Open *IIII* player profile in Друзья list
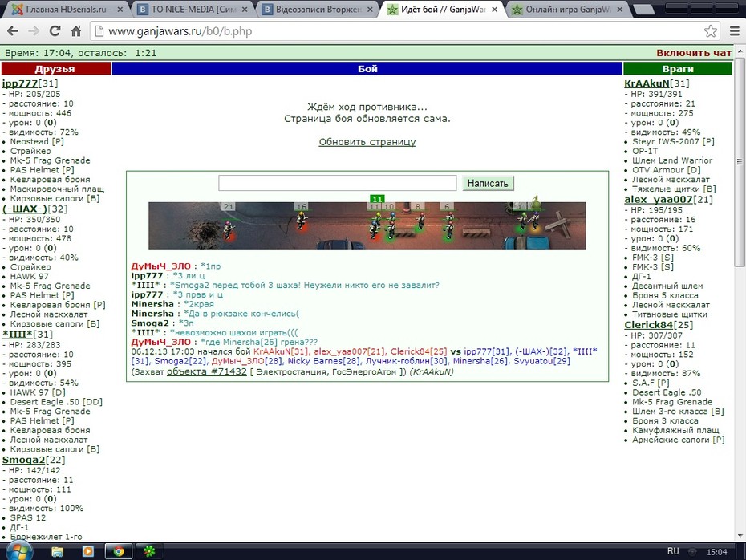Viewport: 746px width, 560px height. coord(18,335)
